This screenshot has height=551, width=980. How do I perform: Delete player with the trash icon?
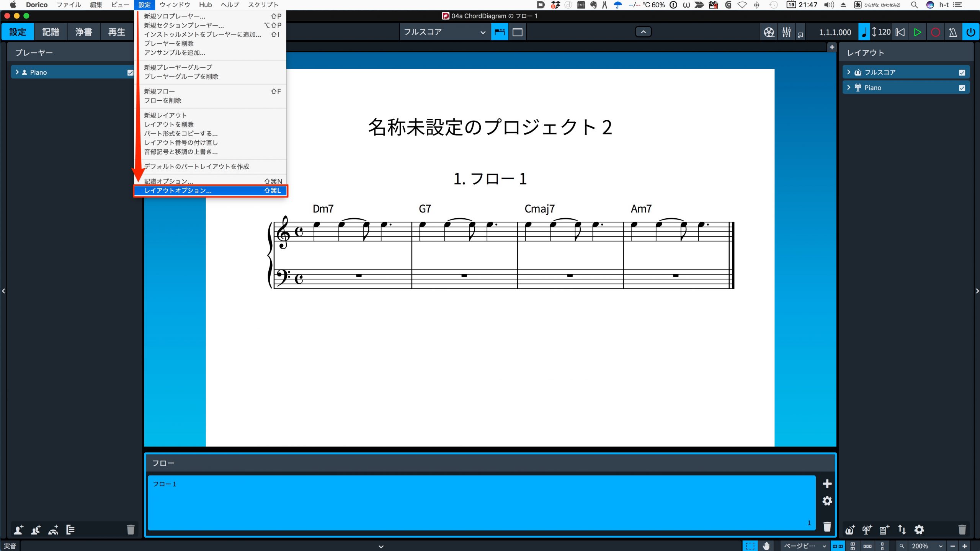pos(131,530)
